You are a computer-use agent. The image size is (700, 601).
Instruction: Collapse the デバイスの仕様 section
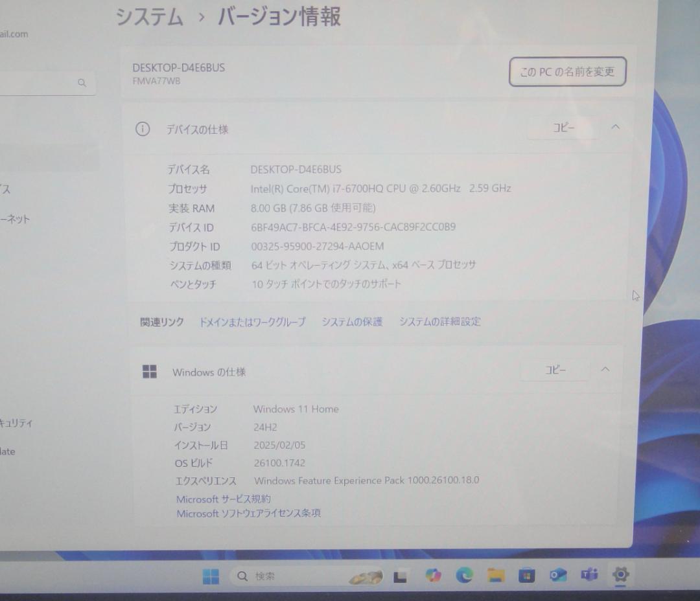(x=615, y=127)
